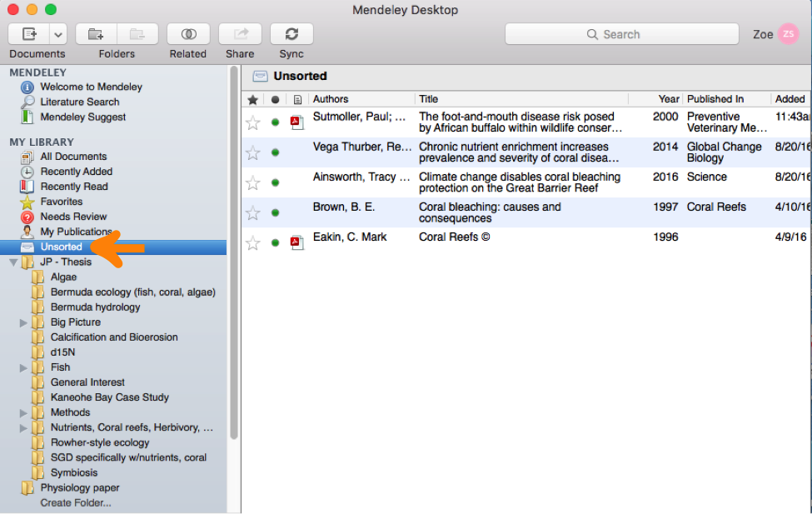Viewport: 812px width, 514px height.
Task: Select My Publications in sidebar
Action: click(x=76, y=232)
